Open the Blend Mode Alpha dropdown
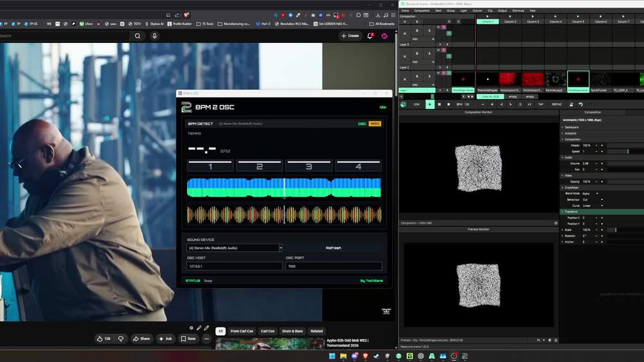Screen dimensions: 644x362 tap(591, 193)
